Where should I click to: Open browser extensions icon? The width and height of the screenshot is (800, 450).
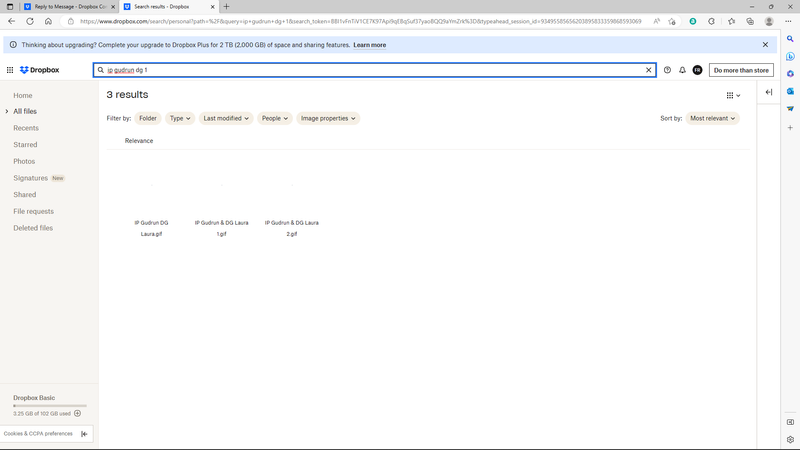tap(711, 21)
